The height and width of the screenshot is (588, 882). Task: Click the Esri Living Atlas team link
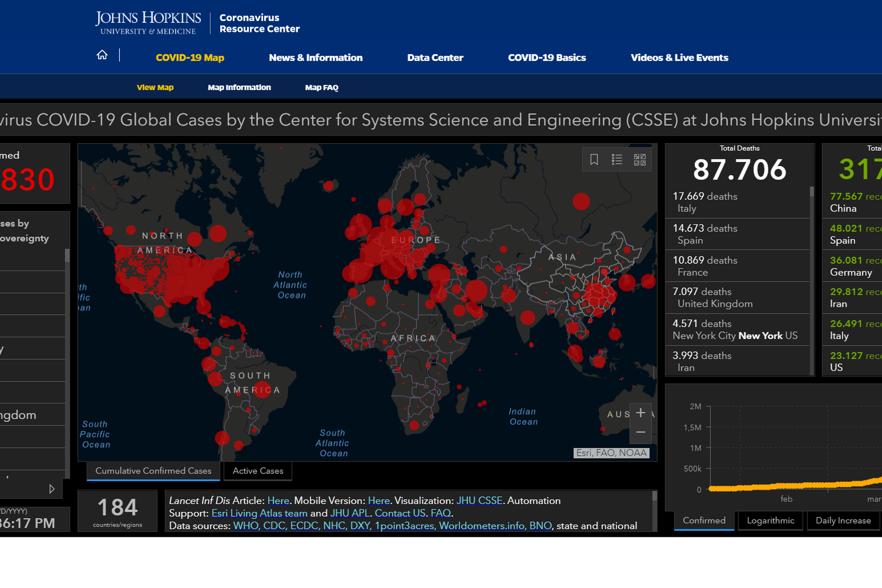coord(259,513)
